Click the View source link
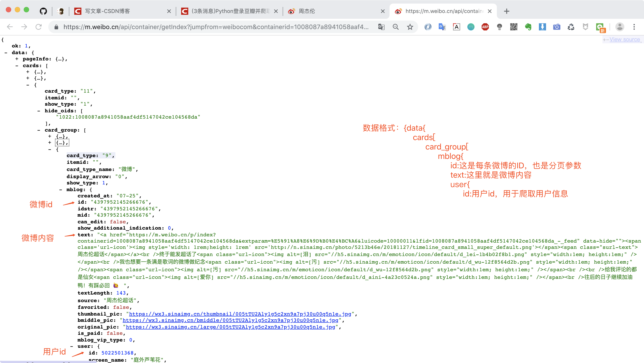Image resolution: width=644 pixels, height=363 pixels. click(625, 40)
